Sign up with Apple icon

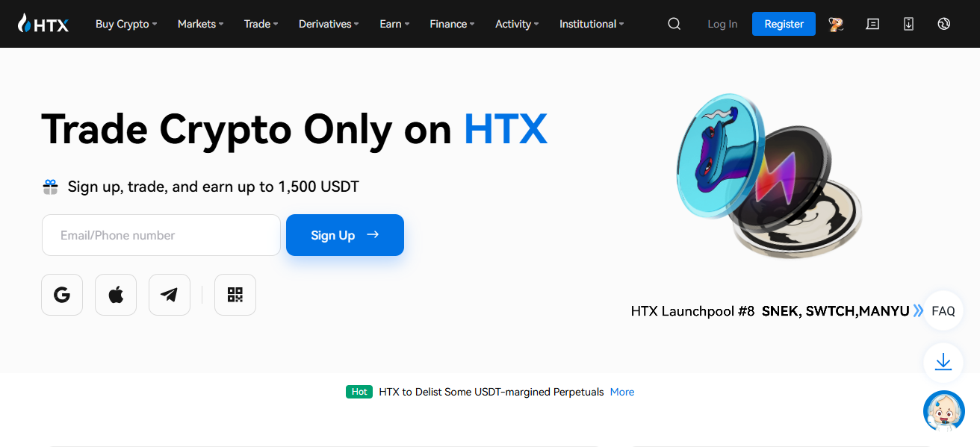(116, 295)
